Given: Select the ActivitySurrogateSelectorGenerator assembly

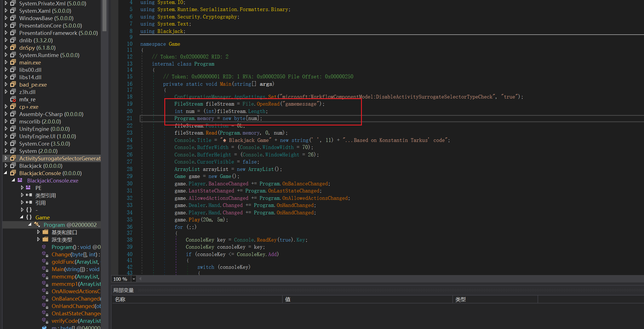Looking at the screenshot, I should coord(60,158).
